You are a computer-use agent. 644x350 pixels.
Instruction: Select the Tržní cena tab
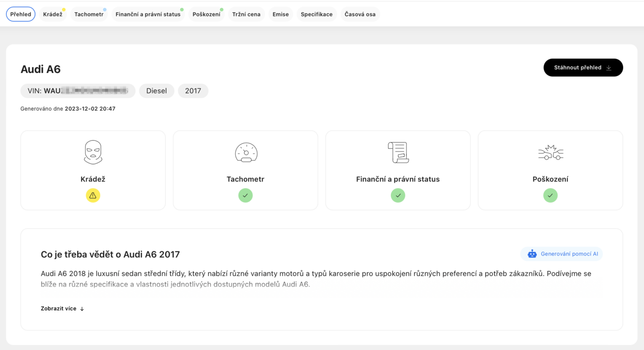click(246, 14)
